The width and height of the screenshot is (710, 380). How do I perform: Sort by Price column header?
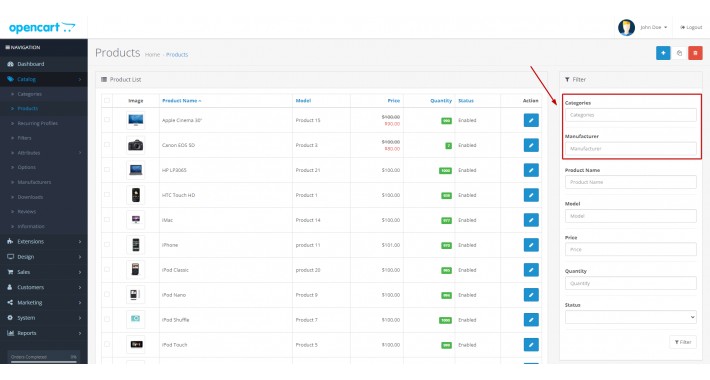393,101
